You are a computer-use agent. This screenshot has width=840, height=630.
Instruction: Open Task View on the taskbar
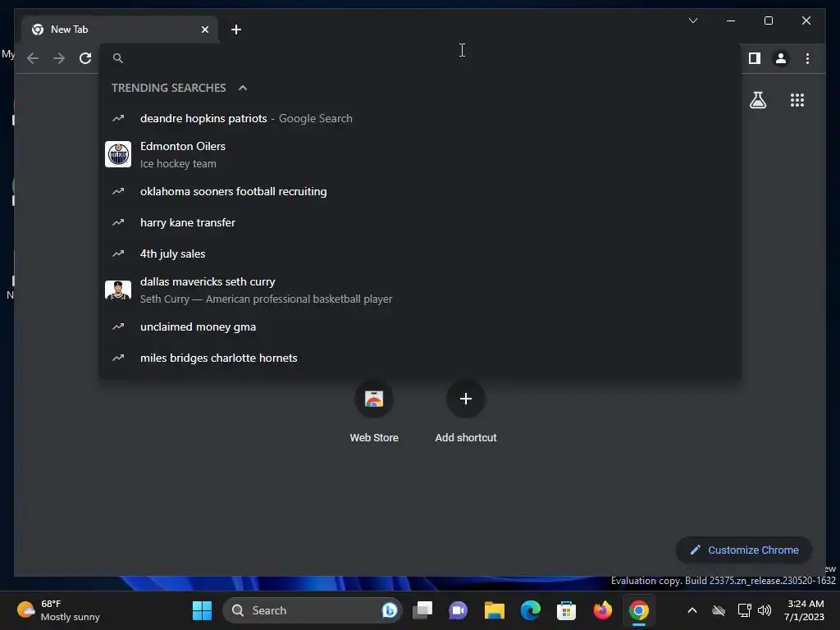[422, 610]
